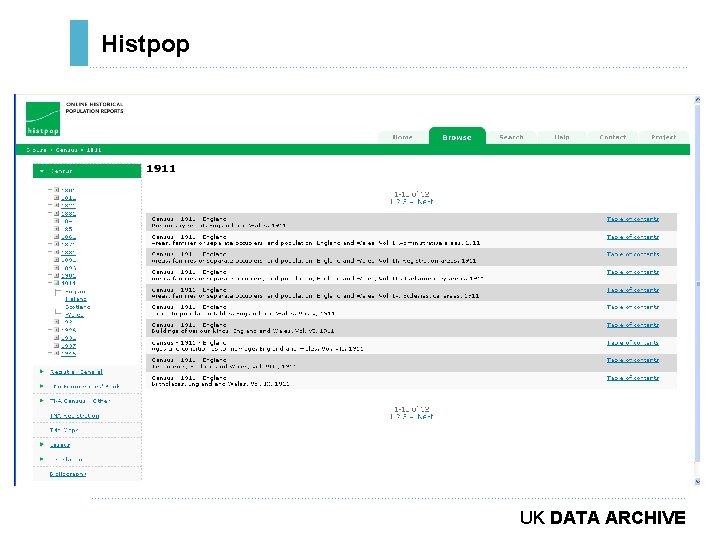Viewport: 720px width, 540px height.
Task: Open Table of contents for first report
Action: click(x=632, y=219)
